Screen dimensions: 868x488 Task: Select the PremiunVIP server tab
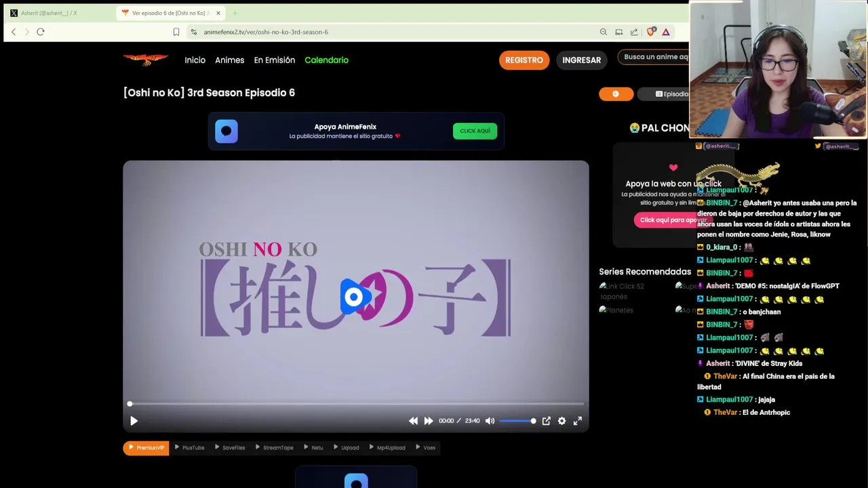pyautogui.click(x=146, y=448)
